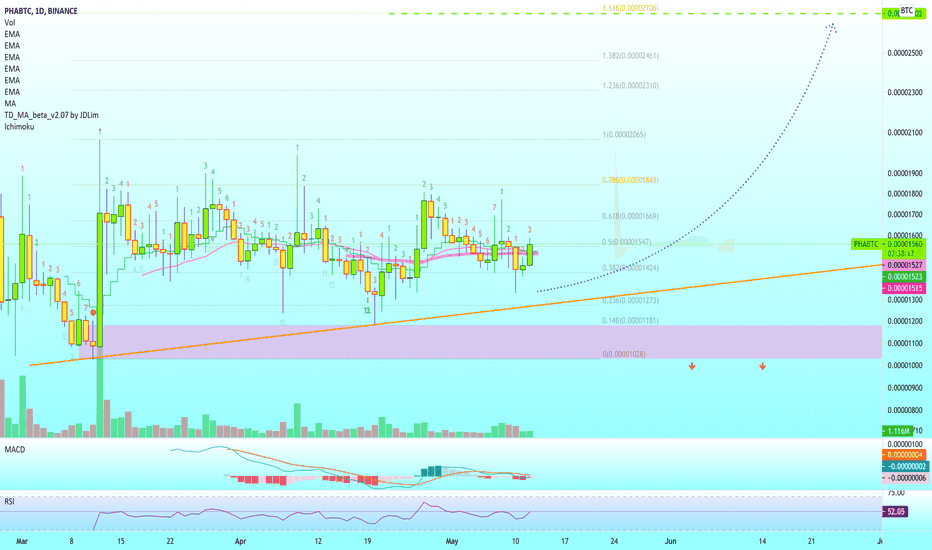The image size is (932, 550).
Task: Select the 0.618(0.00001669) Fibonacci level label
Action: [x=630, y=216]
